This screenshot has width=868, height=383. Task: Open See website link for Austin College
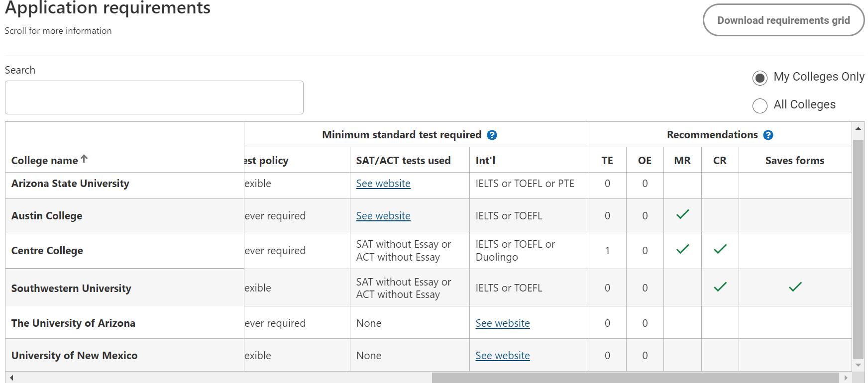(x=383, y=216)
